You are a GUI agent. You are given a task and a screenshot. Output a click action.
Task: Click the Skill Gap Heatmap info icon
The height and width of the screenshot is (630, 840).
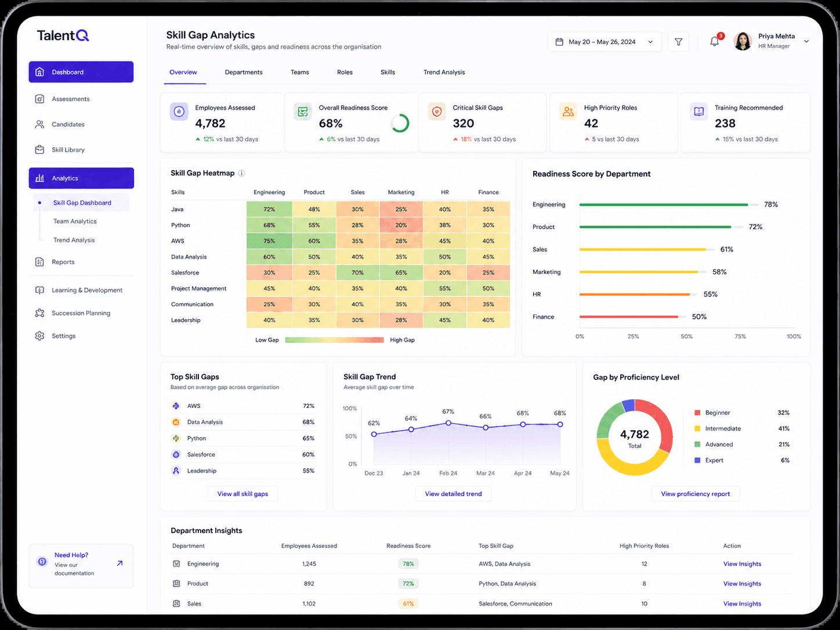242,173
